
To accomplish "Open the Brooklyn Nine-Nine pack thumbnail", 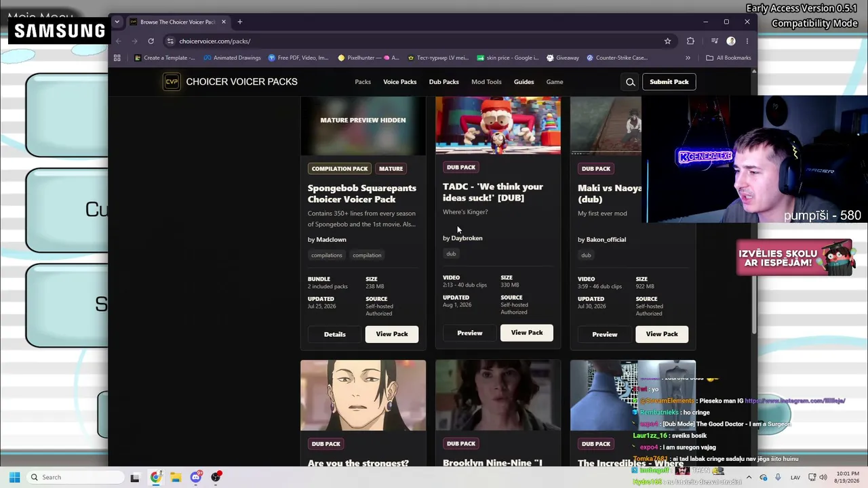I will (x=498, y=395).
